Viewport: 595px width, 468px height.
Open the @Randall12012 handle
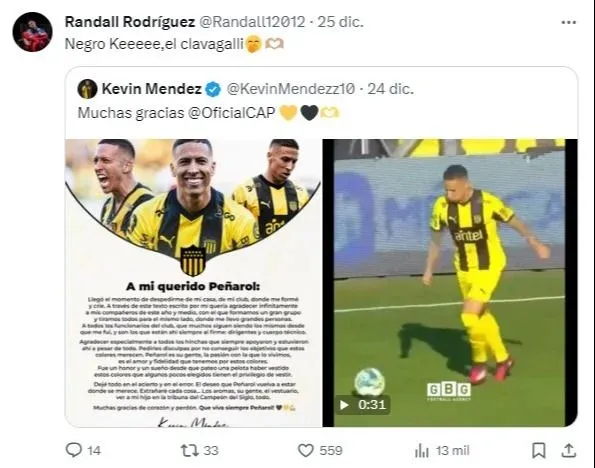point(252,22)
